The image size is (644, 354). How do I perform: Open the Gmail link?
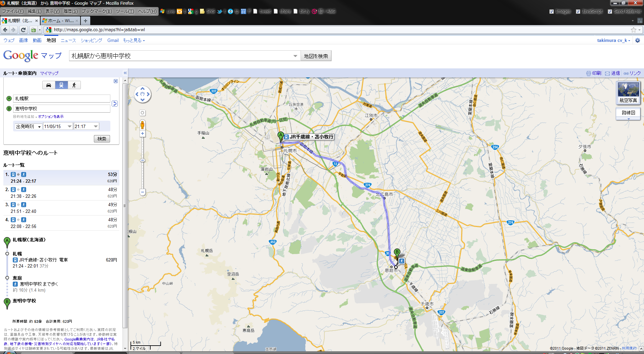click(x=113, y=40)
